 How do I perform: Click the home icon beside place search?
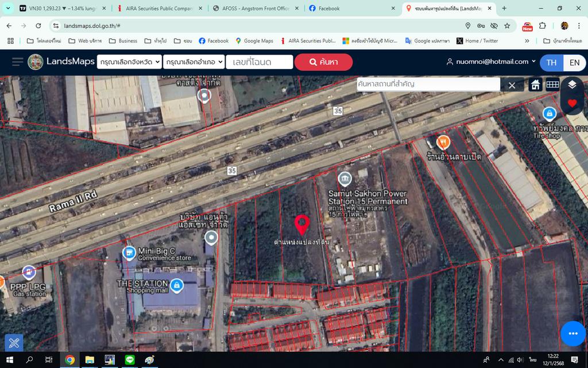pos(535,85)
